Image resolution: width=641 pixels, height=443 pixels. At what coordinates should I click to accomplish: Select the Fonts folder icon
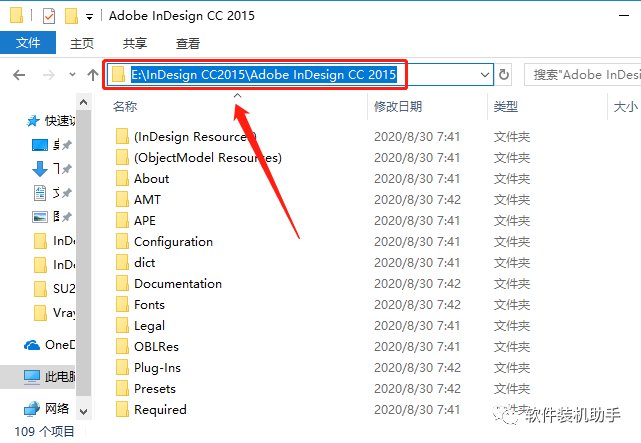122,304
